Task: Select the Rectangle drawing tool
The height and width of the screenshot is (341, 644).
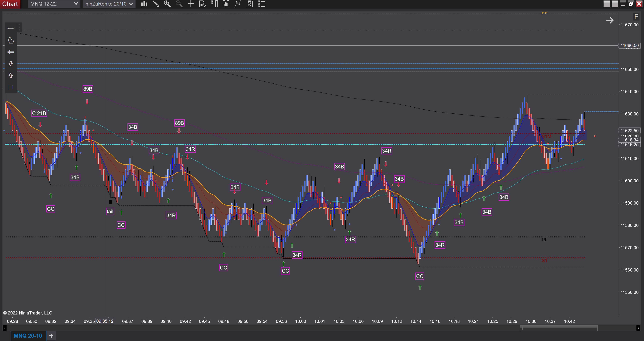Action: coord(11,87)
